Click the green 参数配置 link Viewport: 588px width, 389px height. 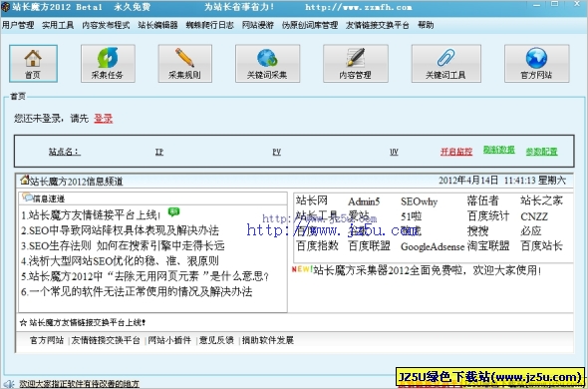(541, 152)
